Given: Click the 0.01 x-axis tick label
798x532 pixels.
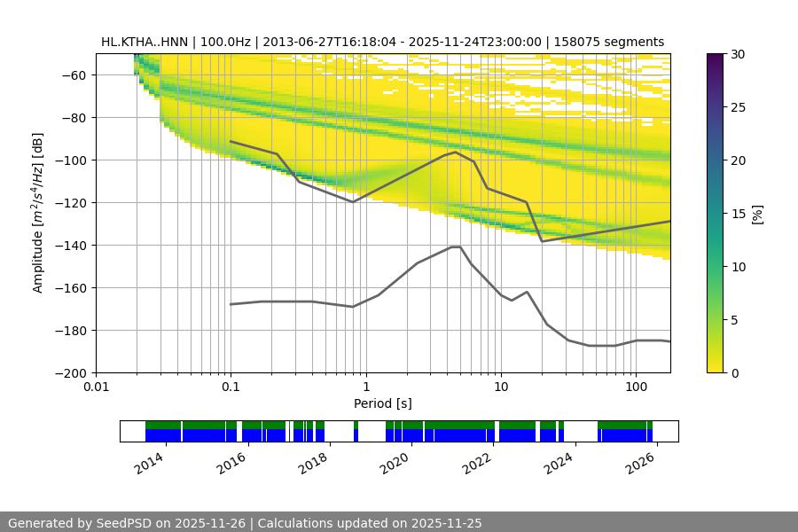Looking at the screenshot, I should (x=96, y=387).
